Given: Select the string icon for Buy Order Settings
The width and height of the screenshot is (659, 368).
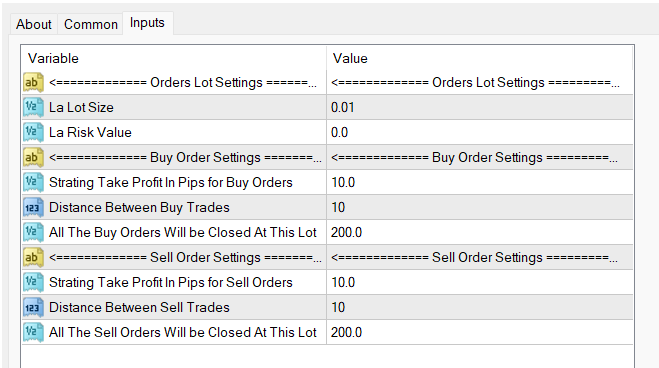Looking at the screenshot, I should click(x=33, y=157).
